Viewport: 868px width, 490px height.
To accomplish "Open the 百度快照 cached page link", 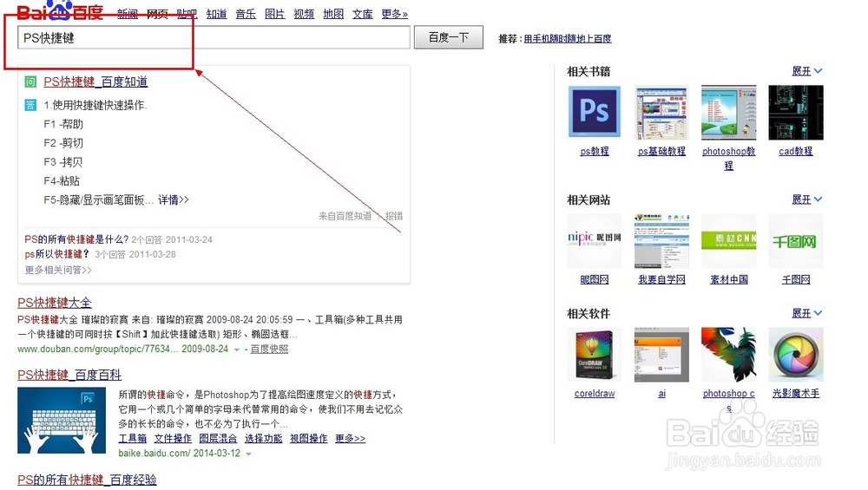I will click(x=269, y=349).
